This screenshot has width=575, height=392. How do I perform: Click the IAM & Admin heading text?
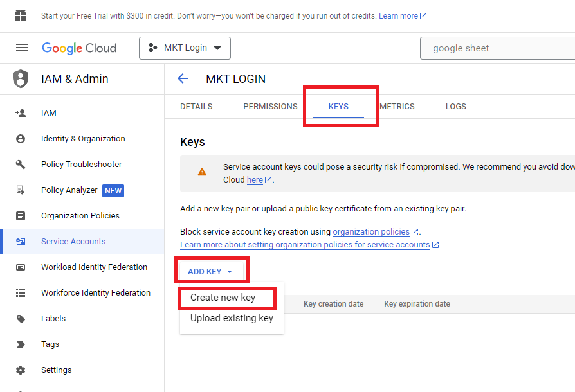[x=75, y=79]
